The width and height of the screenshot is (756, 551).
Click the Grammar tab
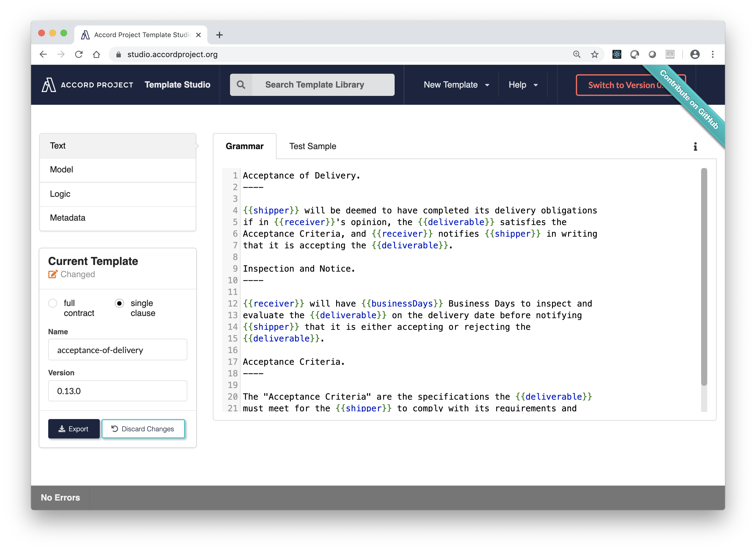244,146
